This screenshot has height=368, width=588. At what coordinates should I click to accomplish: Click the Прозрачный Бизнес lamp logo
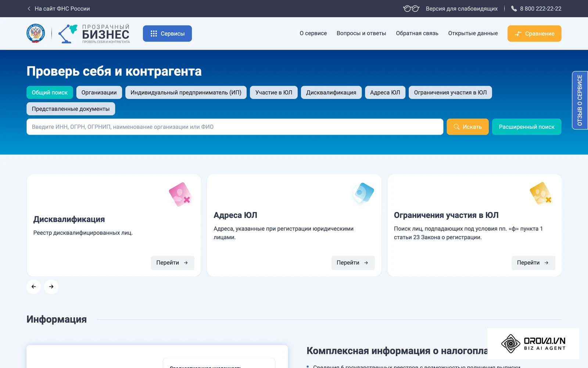point(94,33)
